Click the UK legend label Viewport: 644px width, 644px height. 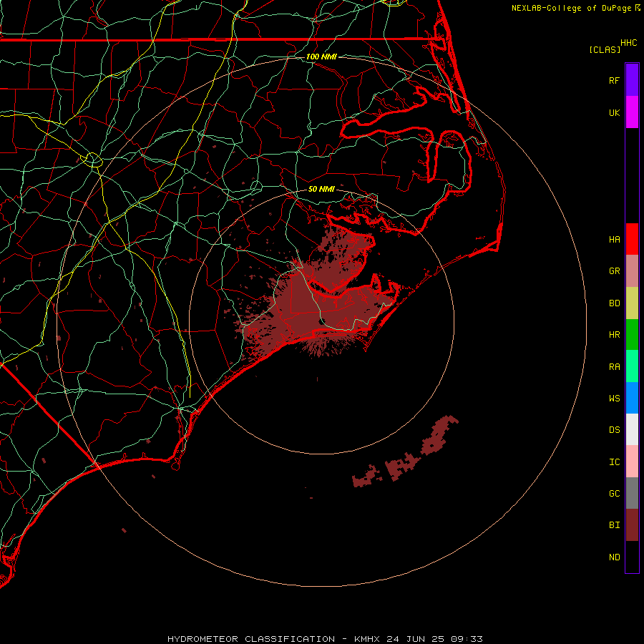(x=614, y=112)
